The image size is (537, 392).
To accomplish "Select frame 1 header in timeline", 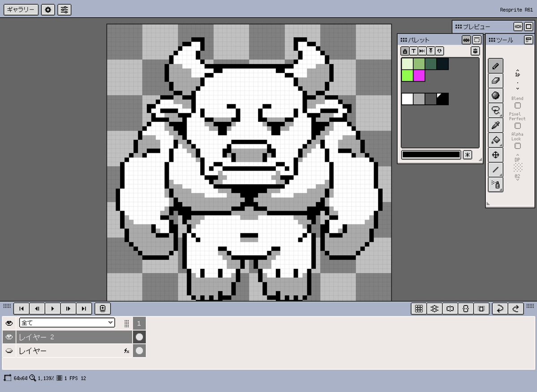I will coord(139,323).
